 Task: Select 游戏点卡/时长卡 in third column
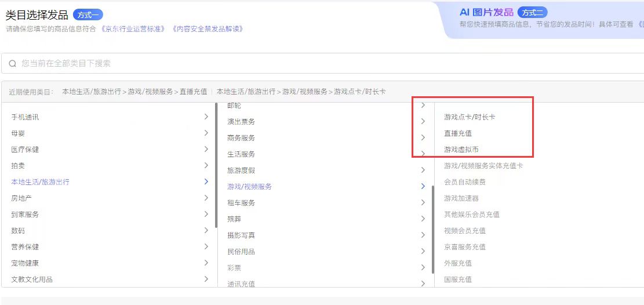(470, 117)
